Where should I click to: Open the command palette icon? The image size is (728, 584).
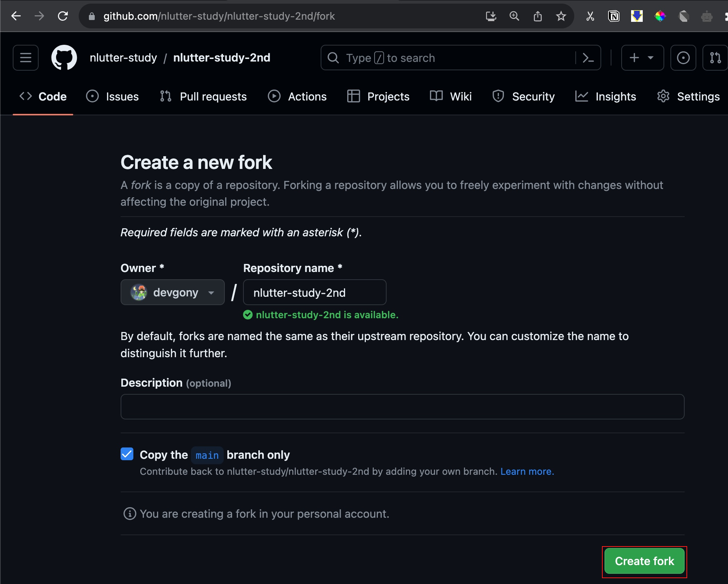click(x=588, y=58)
